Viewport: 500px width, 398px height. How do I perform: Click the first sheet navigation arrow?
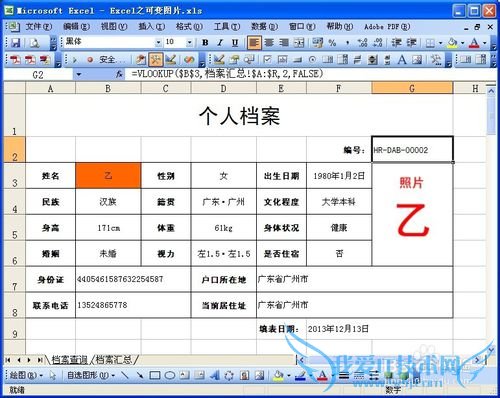[8, 360]
